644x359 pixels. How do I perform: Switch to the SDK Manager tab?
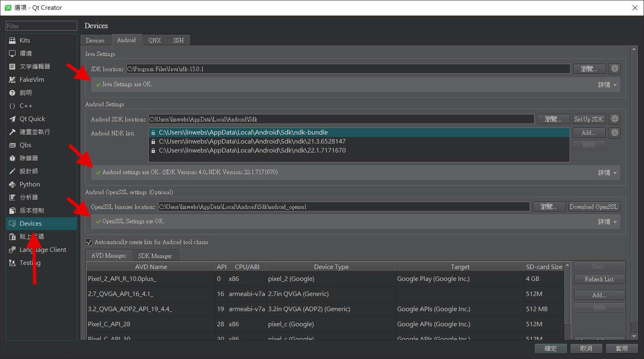coord(155,256)
